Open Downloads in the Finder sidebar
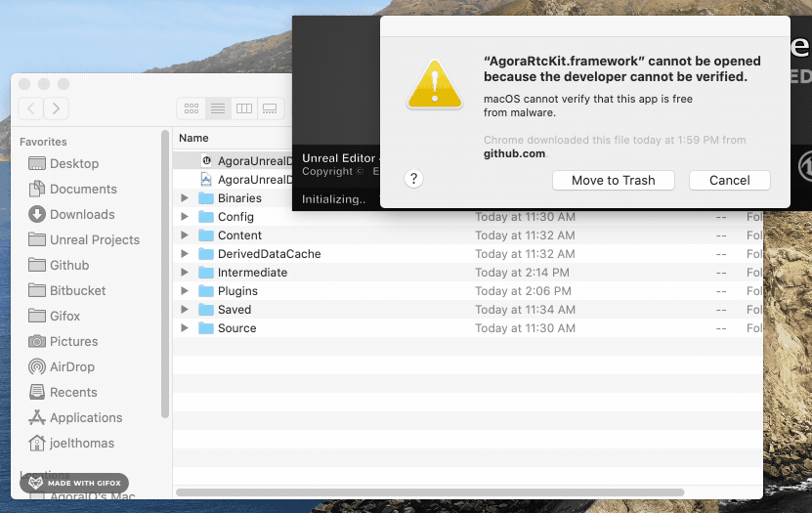The height and width of the screenshot is (513, 812). click(71, 214)
